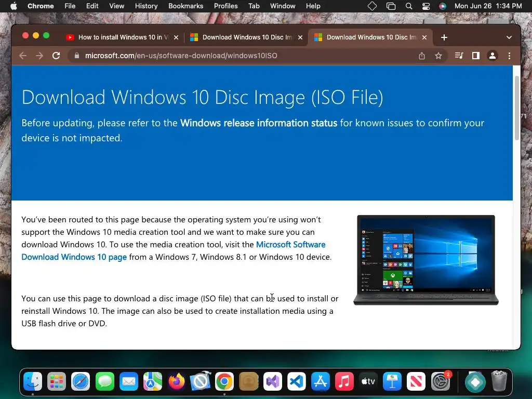Click Chrome icon in the Dock
This screenshot has width=532, height=399.
click(224, 381)
